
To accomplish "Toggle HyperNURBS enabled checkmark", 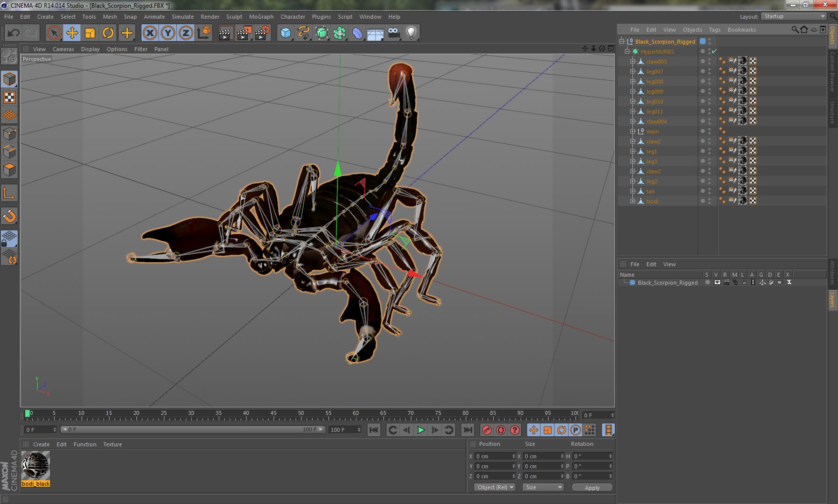I will pyautogui.click(x=714, y=51).
